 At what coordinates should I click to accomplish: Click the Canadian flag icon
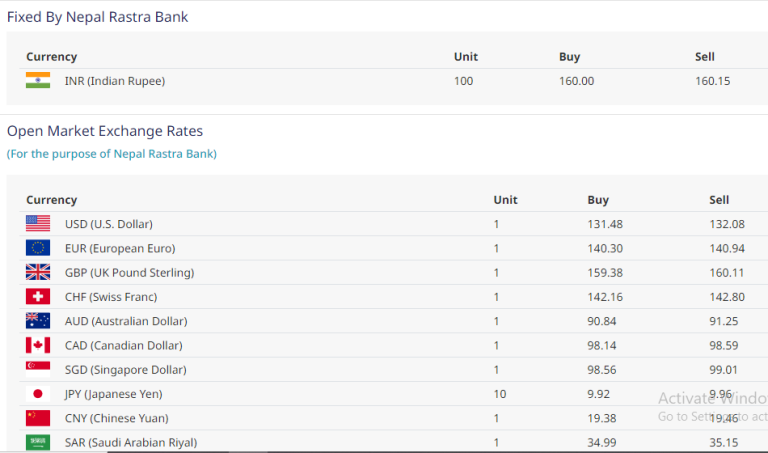click(x=38, y=345)
